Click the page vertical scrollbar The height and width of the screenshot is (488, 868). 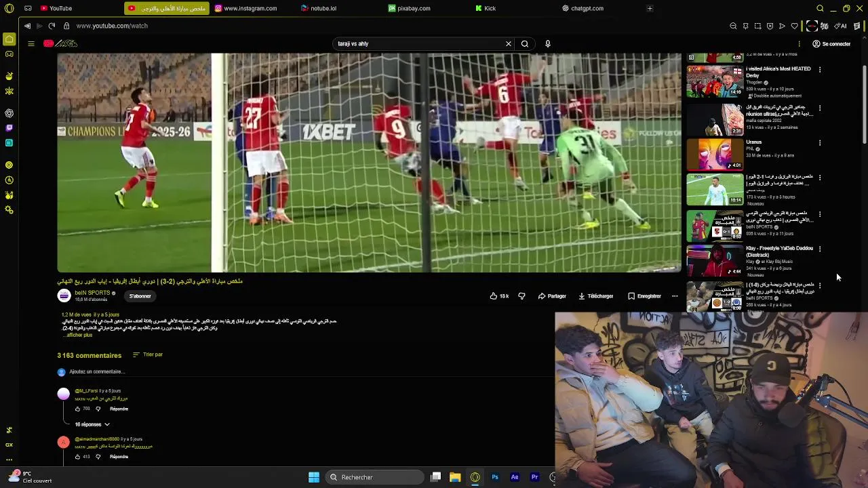coord(865,105)
